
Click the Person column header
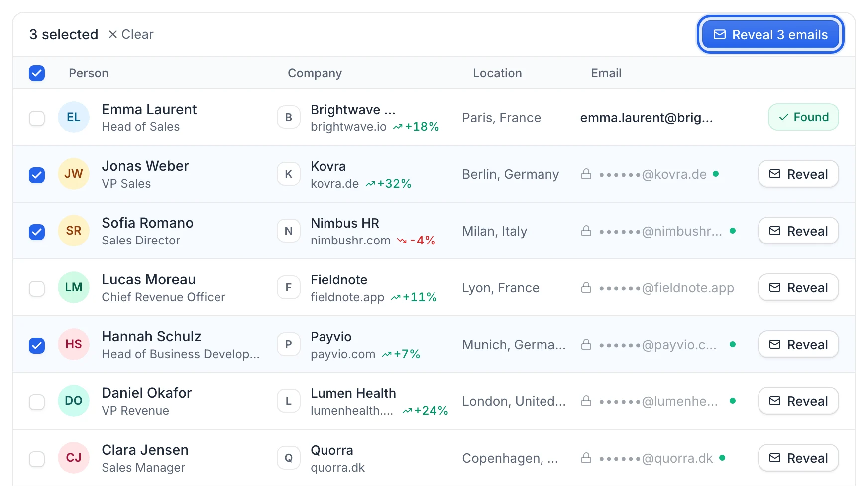[89, 73]
